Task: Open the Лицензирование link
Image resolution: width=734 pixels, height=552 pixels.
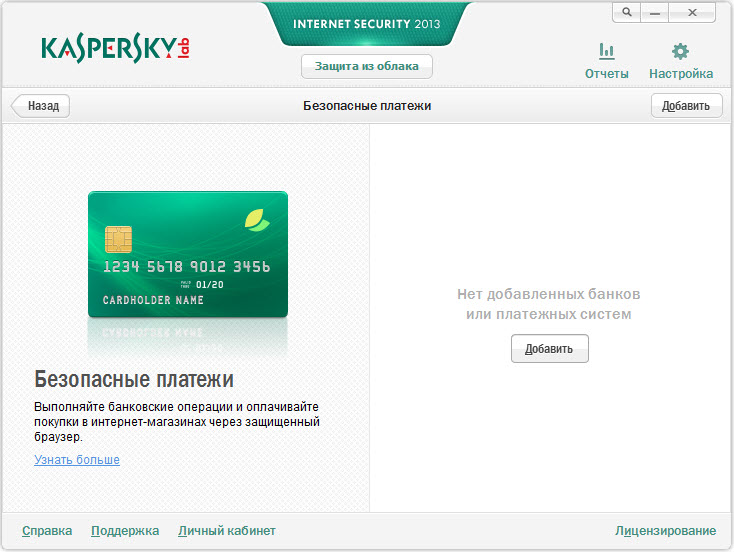Action: (665, 530)
